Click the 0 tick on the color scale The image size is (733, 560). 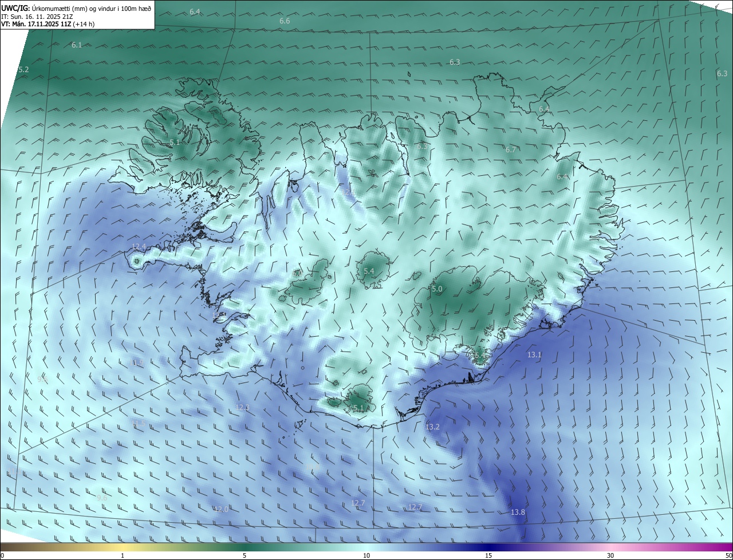[2, 556]
